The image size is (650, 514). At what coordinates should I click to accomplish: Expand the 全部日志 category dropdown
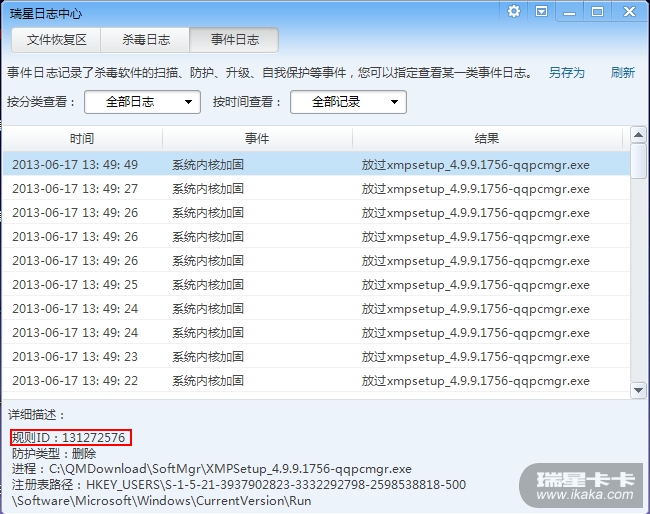(142, 102)
